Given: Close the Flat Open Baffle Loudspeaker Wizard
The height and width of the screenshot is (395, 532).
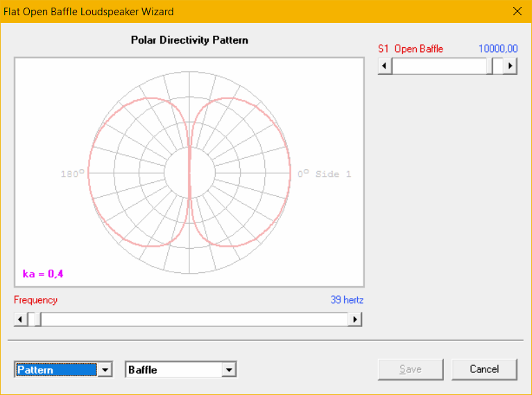Looking at the screenshot, I should [517, 11].
